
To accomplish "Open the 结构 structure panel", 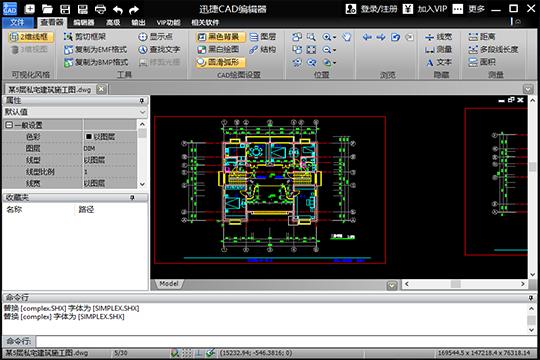I will [x=263, y=49].
